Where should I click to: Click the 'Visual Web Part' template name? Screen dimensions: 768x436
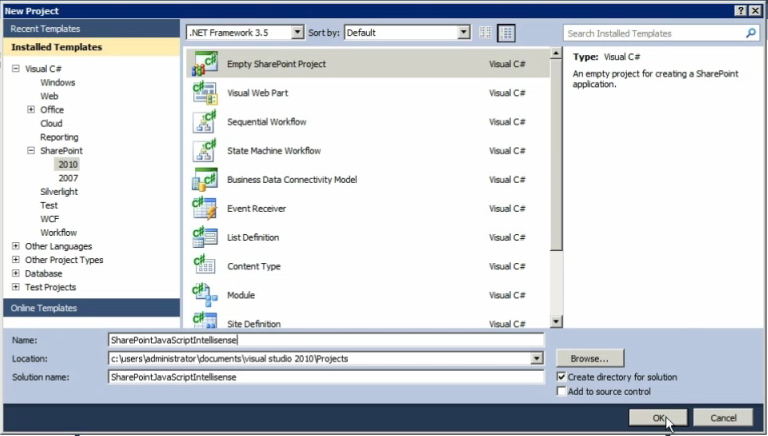257,93
